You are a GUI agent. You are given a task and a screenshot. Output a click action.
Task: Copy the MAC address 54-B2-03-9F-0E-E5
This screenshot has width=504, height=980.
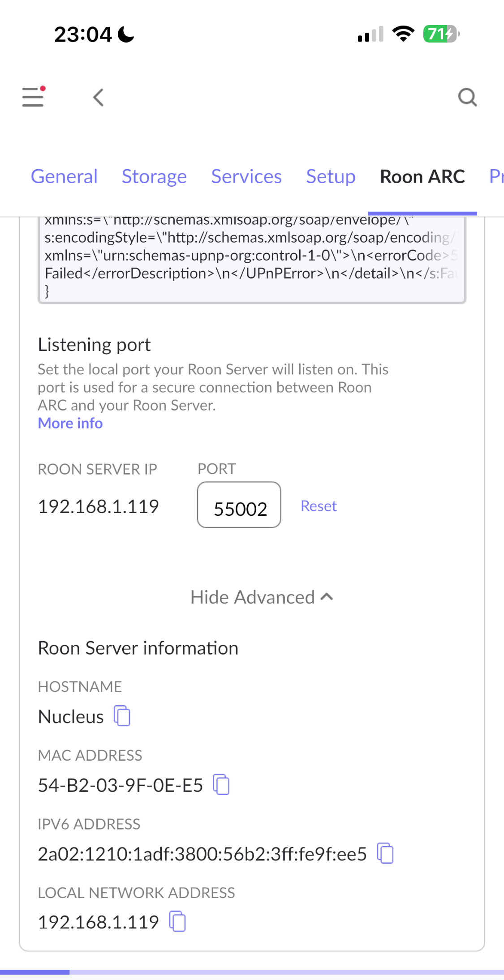(221, 784)
